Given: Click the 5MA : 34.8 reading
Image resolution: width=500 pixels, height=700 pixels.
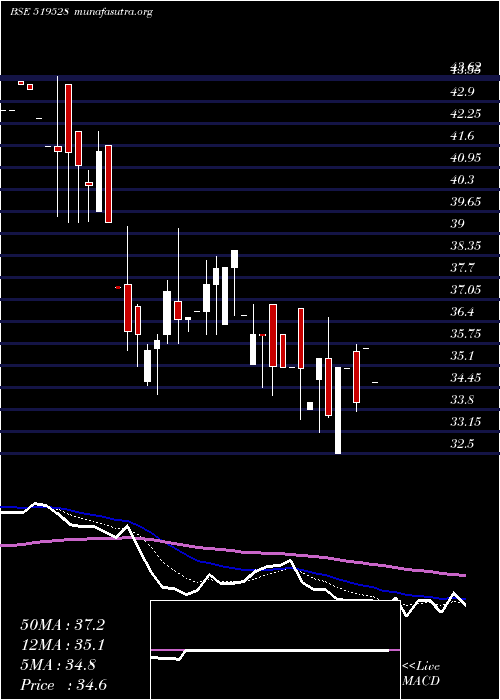Looking at the screenshot, I should tap(58, 665).
